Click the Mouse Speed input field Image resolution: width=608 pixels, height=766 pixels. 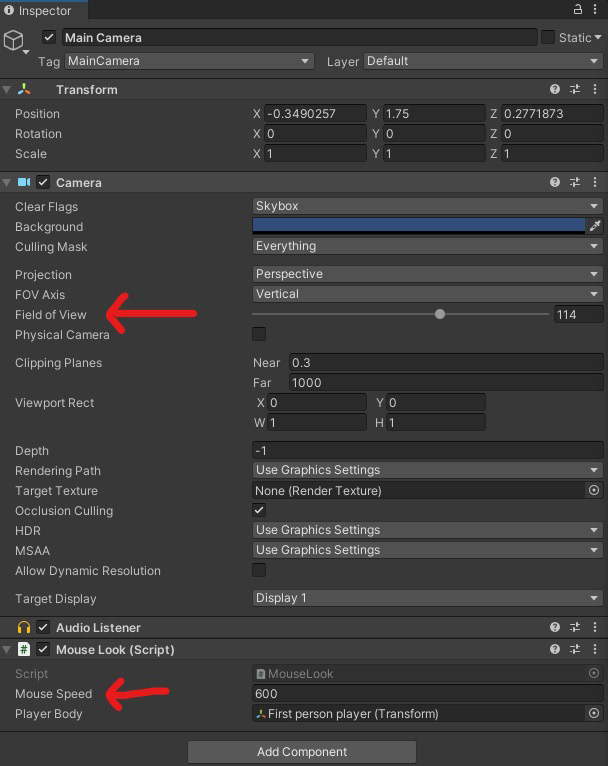click(x=427, y=694)
